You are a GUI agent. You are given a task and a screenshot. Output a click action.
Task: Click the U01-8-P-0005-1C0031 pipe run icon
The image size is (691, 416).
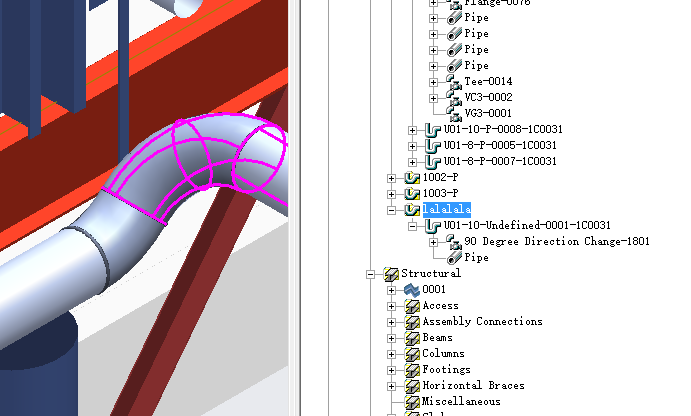433,146
